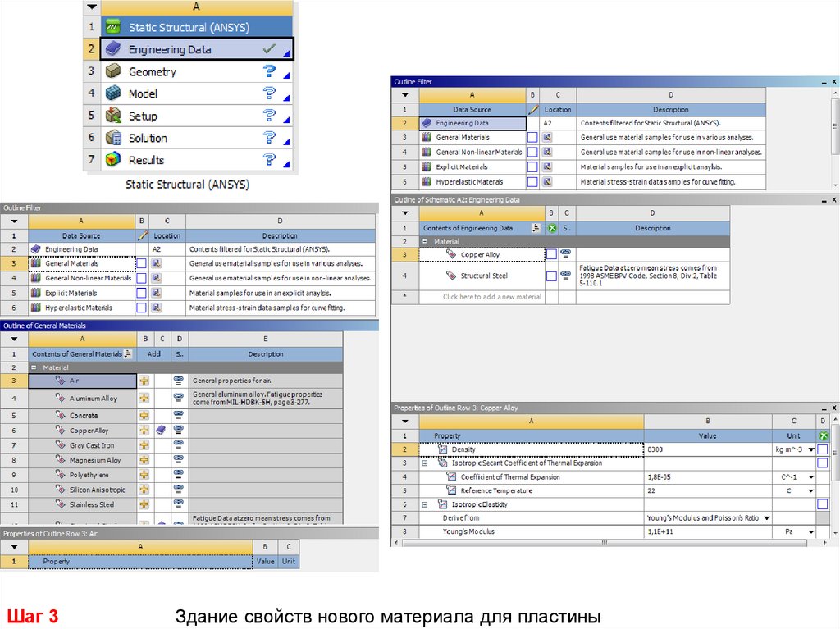Image resolution: width=840 pixels, height=629 pixels.
Task: Toggle the Density parameter checkbox
Action: (822, 449)
